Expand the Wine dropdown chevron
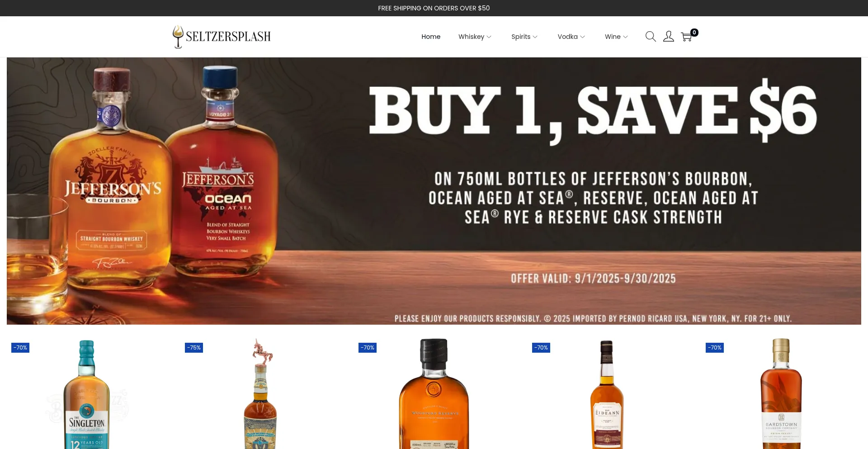The width and height of the screenshot is (868, 449). click(x=626, y=37)
